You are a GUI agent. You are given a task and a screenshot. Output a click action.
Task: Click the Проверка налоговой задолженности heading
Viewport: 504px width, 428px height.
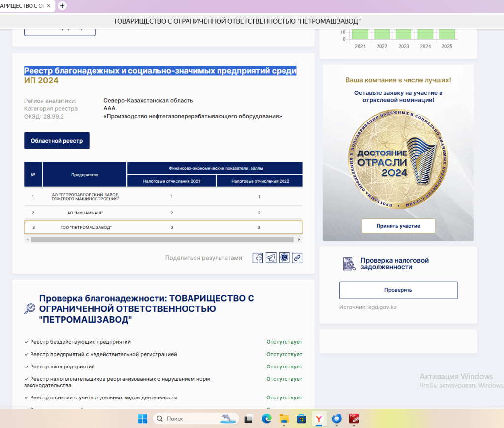click(395, 264)
